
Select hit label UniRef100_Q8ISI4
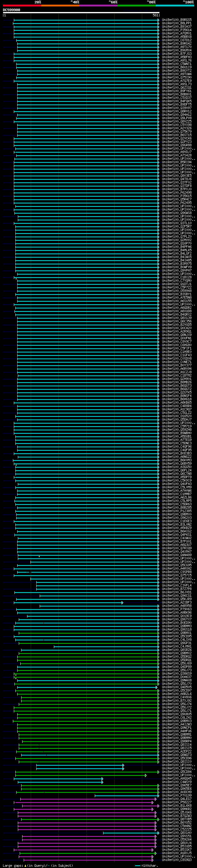click(176, 745)
